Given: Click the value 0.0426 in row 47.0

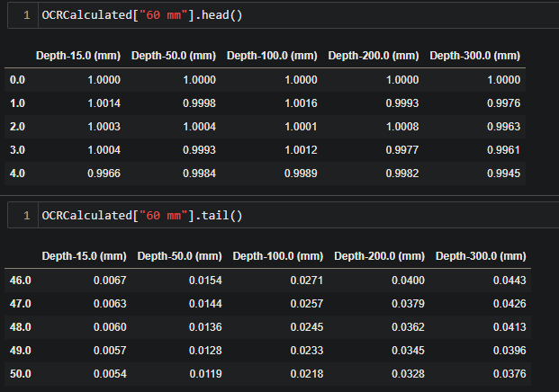Looking at the screenshot, I should tap(509, 304).
